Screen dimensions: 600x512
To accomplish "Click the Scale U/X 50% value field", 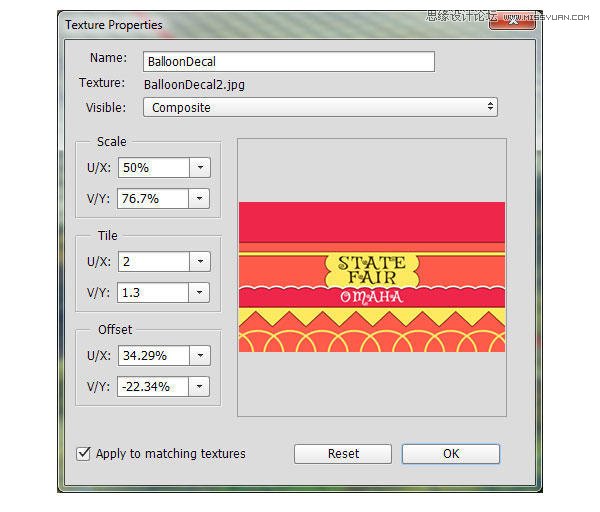I will [x=154, y=168].
